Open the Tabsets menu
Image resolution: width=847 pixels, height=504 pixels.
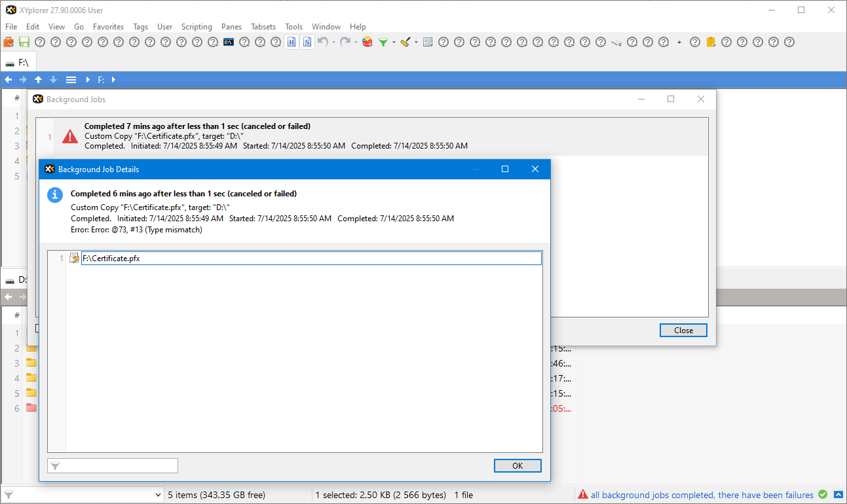(x=263, y=27)
